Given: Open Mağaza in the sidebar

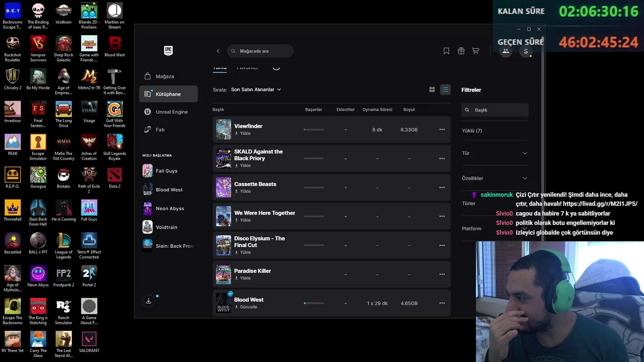Looking at the screenshot, I should [x=169, y=76].
